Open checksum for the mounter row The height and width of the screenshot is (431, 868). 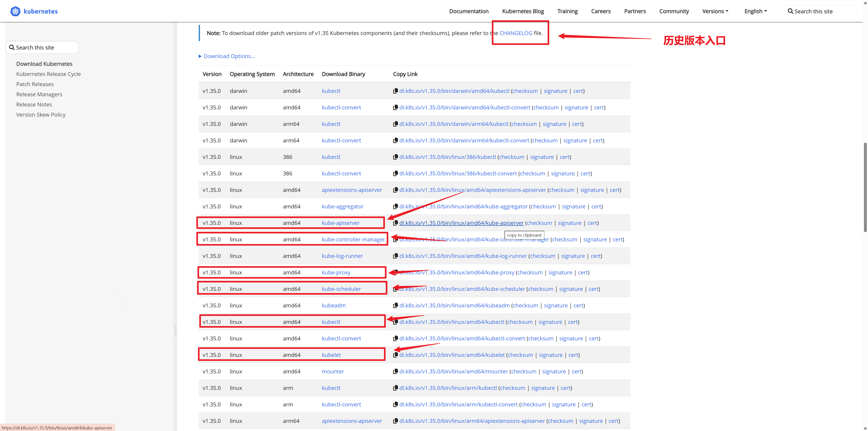[523, 372]
